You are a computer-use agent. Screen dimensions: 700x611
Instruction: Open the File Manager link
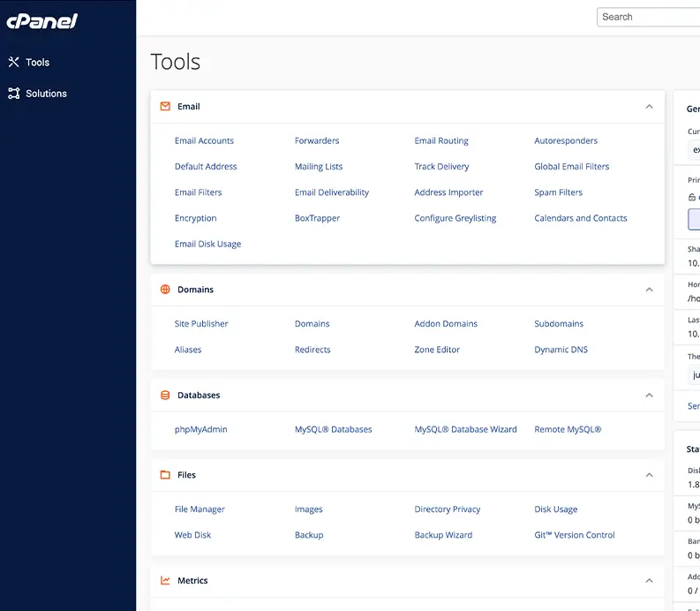click(199, 509)
